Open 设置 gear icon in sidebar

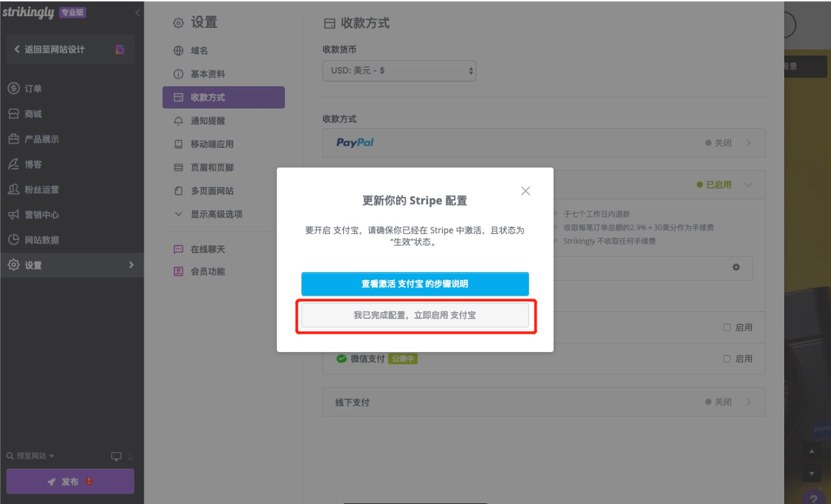click(13, 265)
